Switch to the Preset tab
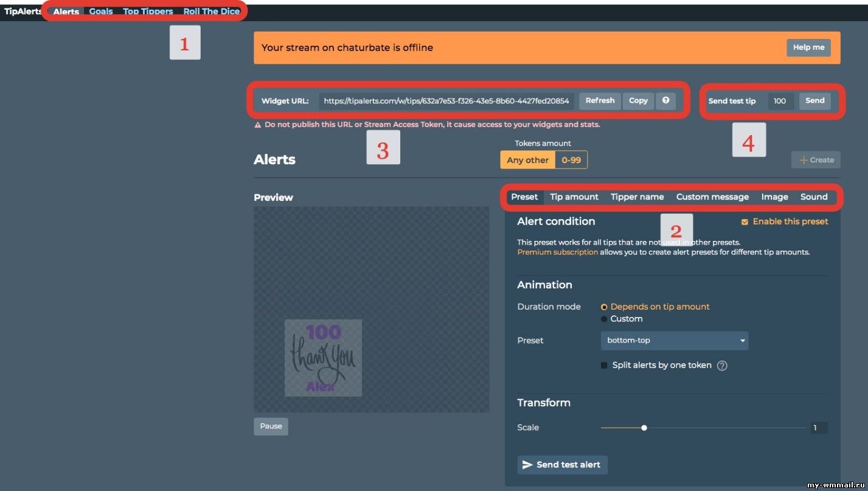The image size is (868, 491). (x=524, y=197)
